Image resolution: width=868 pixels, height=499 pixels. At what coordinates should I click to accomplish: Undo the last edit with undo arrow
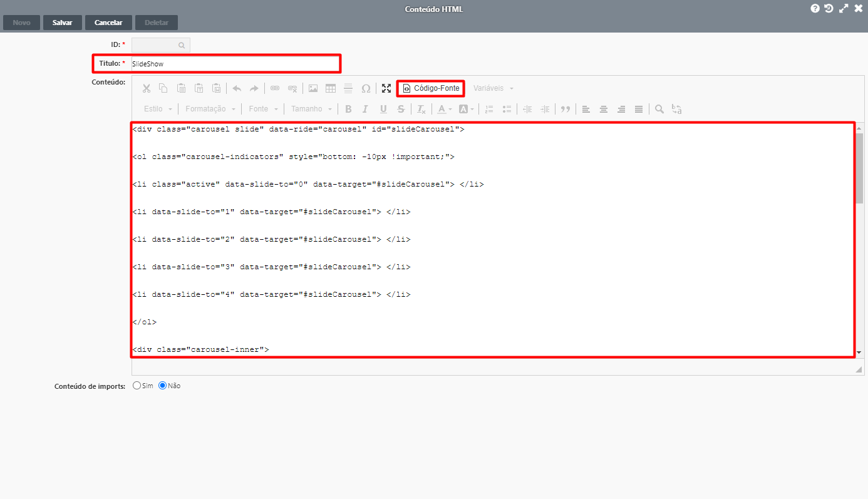click(237, 88)
